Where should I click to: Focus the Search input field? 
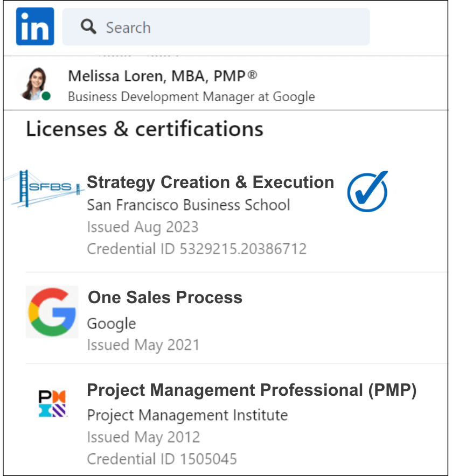pos(216,27)
